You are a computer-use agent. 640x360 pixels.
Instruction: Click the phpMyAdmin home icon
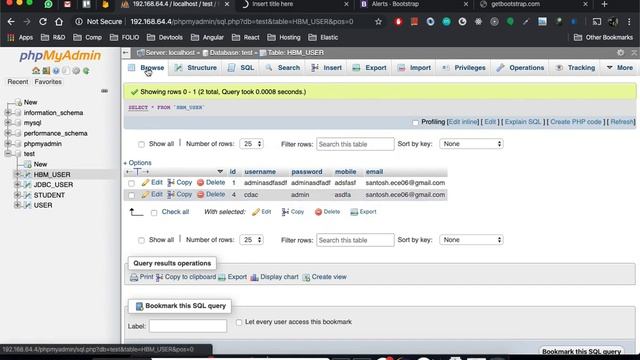(36, 71)
